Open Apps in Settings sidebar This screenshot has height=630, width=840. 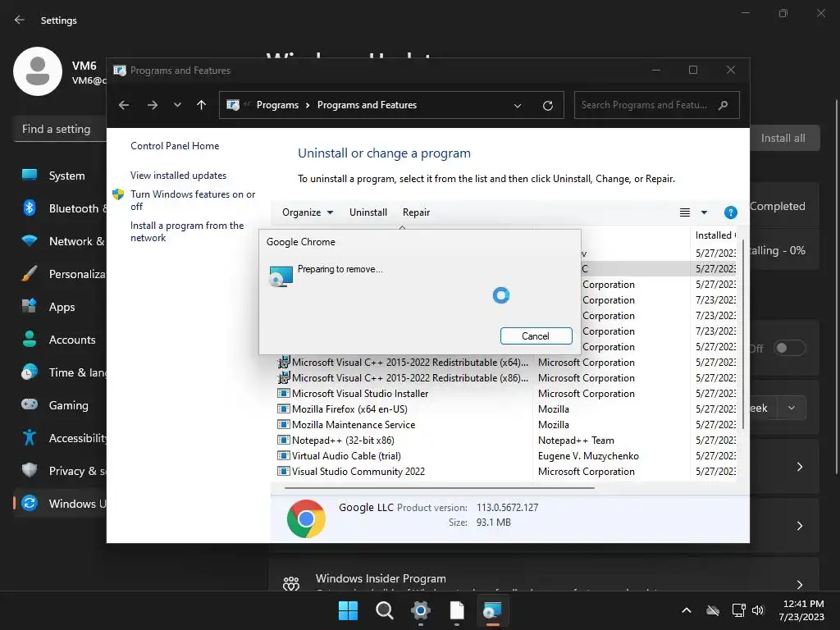coord(60,307)
